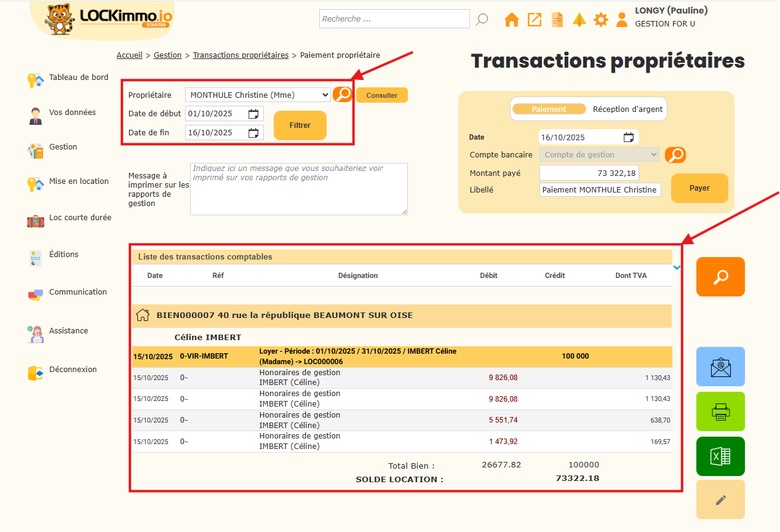Open the external link icon in header
Viewport: 780px width, 532px height.
(535, 20)
